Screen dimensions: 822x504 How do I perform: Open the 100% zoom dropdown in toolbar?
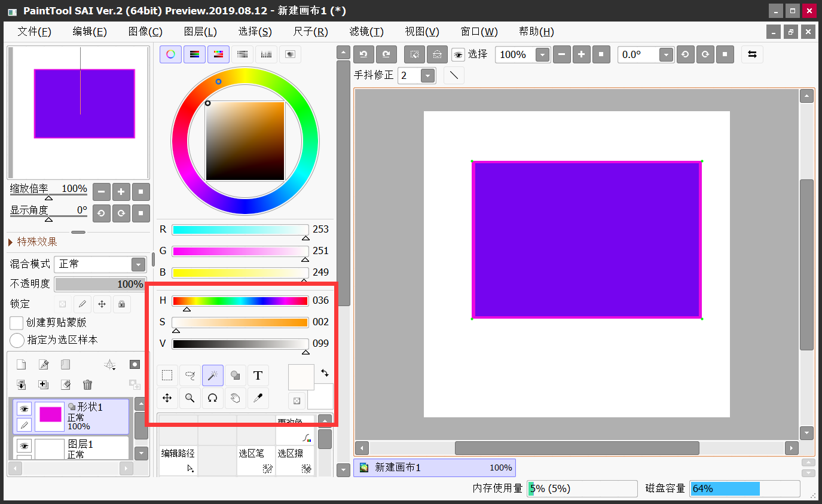coord(542,55)
